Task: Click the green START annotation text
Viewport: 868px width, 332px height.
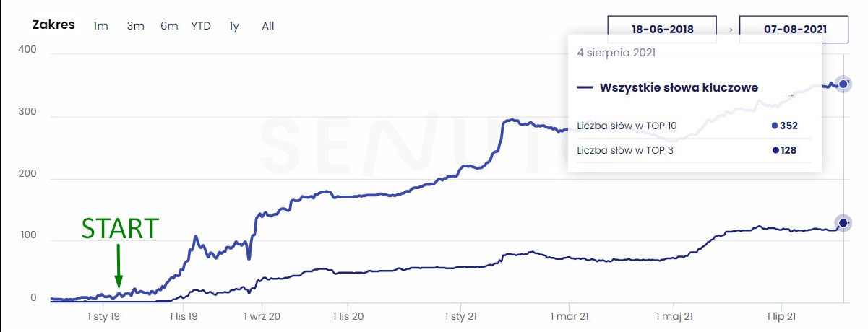Action: tap(119, 228)
